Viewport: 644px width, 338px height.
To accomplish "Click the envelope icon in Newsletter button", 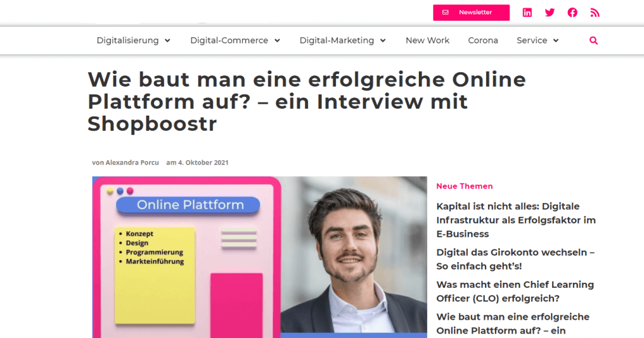I will pos(445,13).
